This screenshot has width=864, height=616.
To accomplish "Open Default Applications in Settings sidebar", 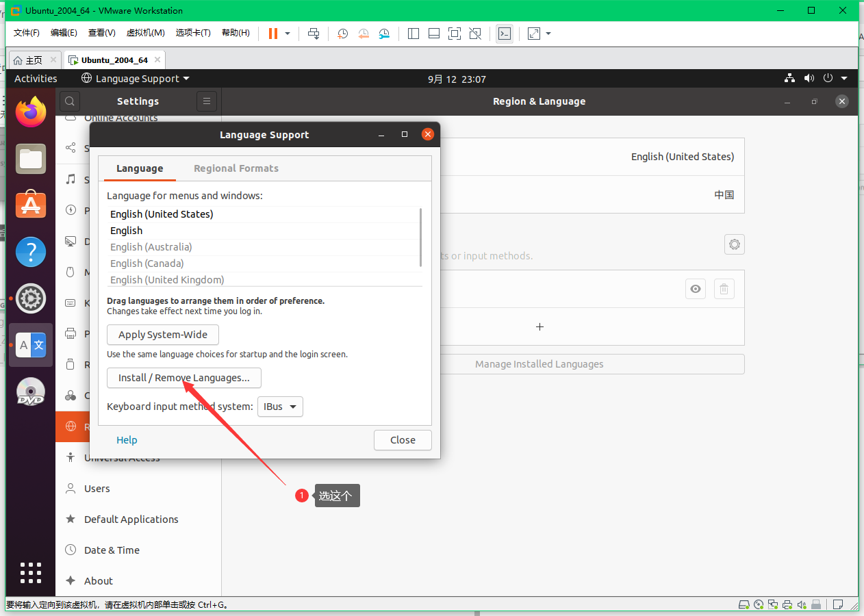I will (138, 519).
